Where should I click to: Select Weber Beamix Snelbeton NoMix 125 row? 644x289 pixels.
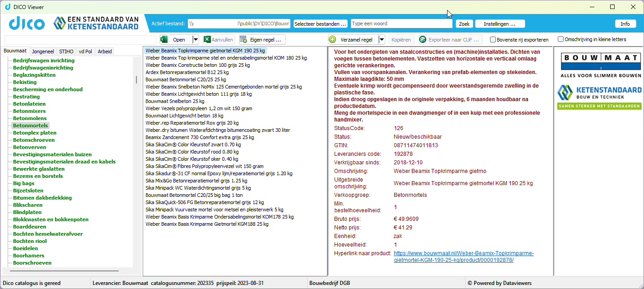coord(224,87)
